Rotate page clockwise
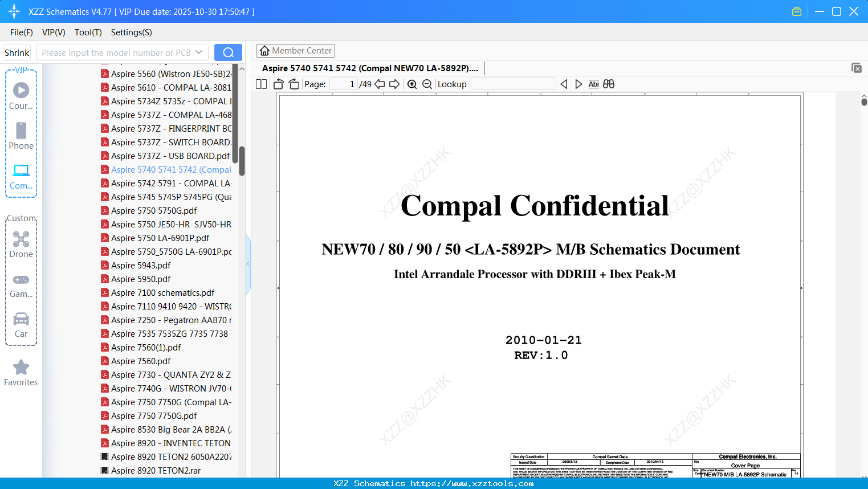Screen dimensions: 868x489 [294, 84]
